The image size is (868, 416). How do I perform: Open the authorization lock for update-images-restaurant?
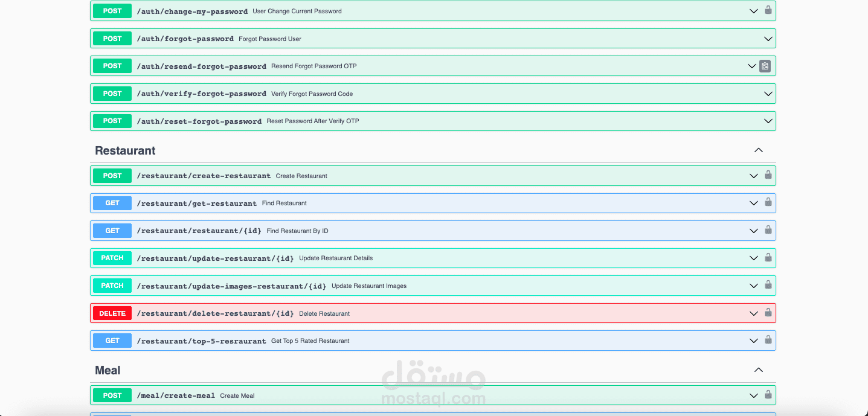768,285
